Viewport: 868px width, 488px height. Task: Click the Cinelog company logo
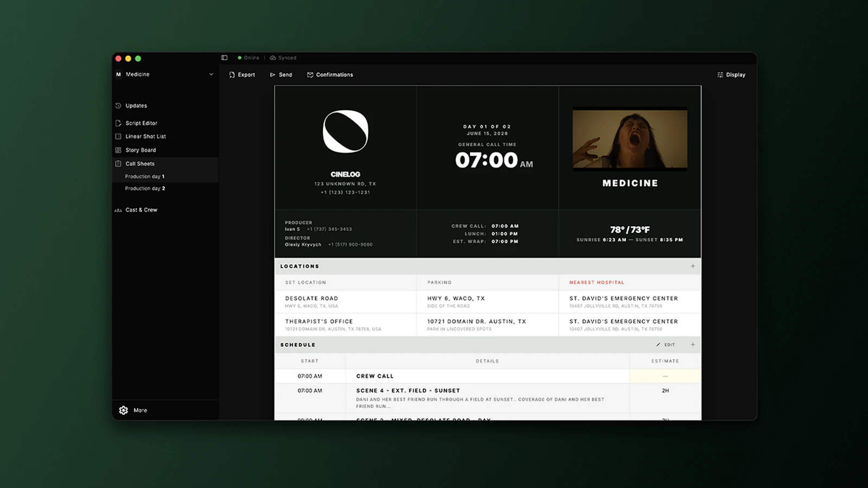[x=346, y=132]
